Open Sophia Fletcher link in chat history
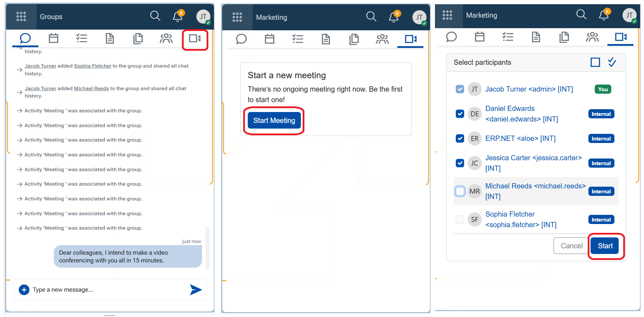The width and height of the screenshot is (644, 317). [93, 66]
